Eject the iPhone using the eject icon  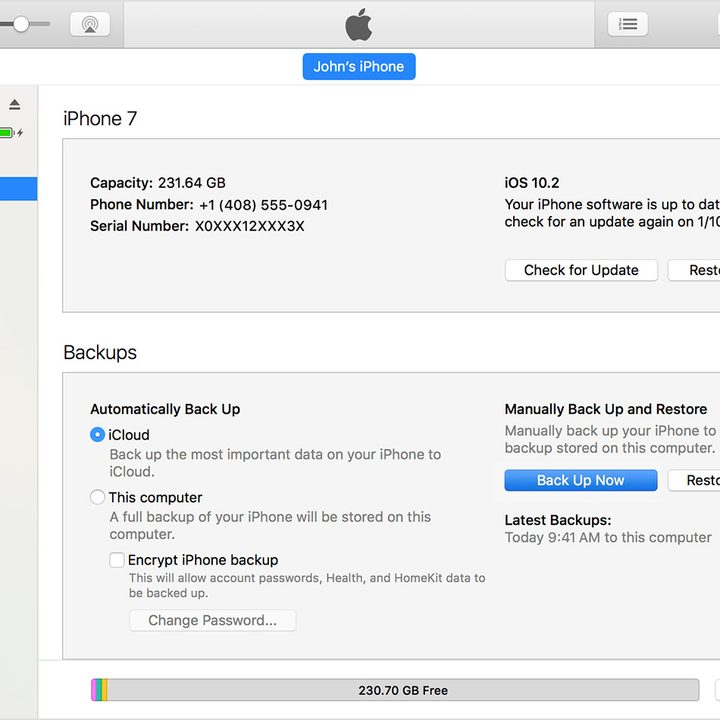point(15,104)
